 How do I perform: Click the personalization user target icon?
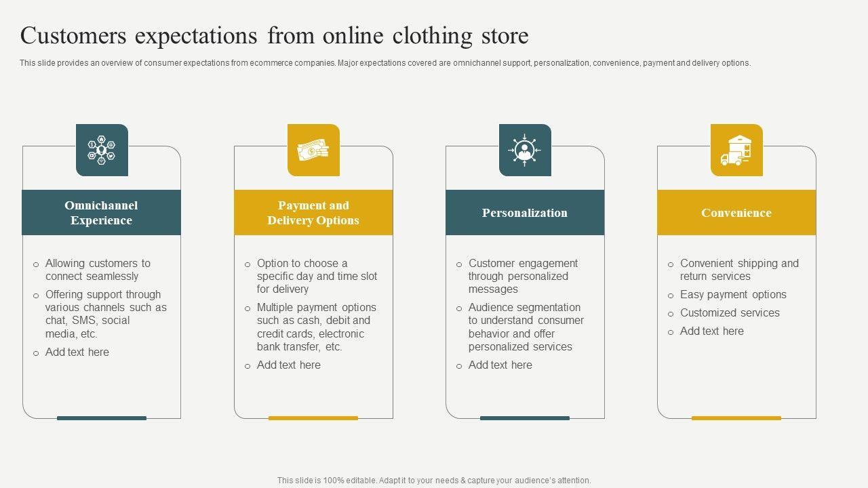[525, 150]
